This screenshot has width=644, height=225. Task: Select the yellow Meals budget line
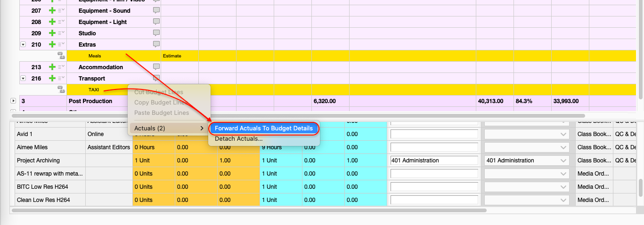click(351, 56)
